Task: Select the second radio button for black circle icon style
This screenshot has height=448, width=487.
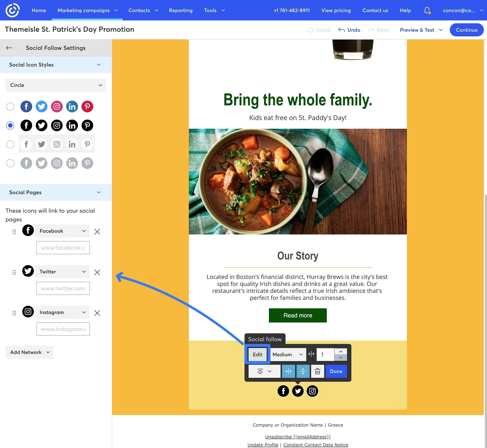Action: (x=10, y=125)
